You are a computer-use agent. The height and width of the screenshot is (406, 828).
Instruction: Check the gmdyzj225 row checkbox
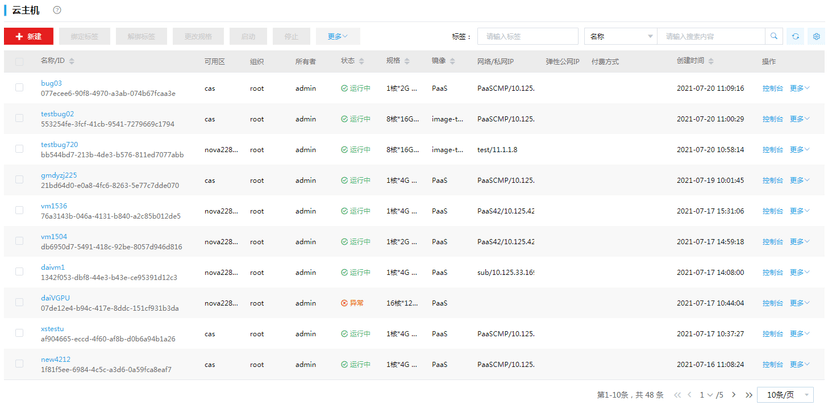click(x=20, y=180)
